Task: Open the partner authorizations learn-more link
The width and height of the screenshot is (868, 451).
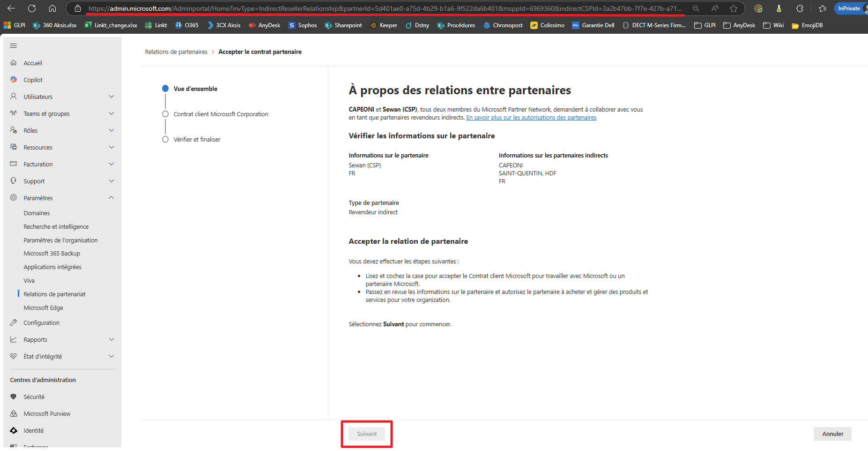Action: click(x=531, y=118)
